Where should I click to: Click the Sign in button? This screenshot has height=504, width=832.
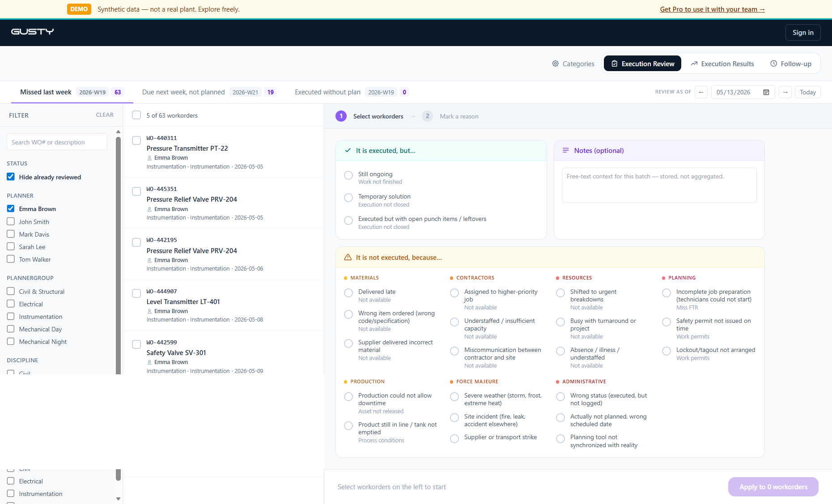click(x=803, y=32)
